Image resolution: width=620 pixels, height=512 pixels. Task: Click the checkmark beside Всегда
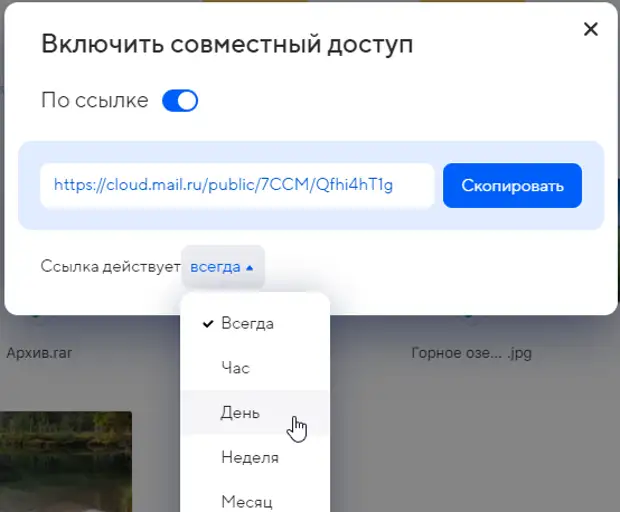(x=208, y=324)
